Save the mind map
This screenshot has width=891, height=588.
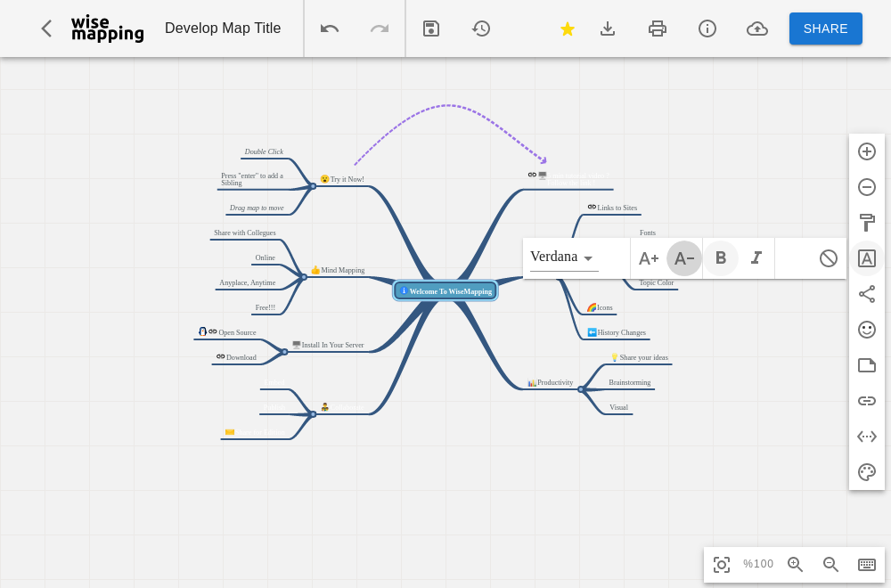tap(431, 29)
